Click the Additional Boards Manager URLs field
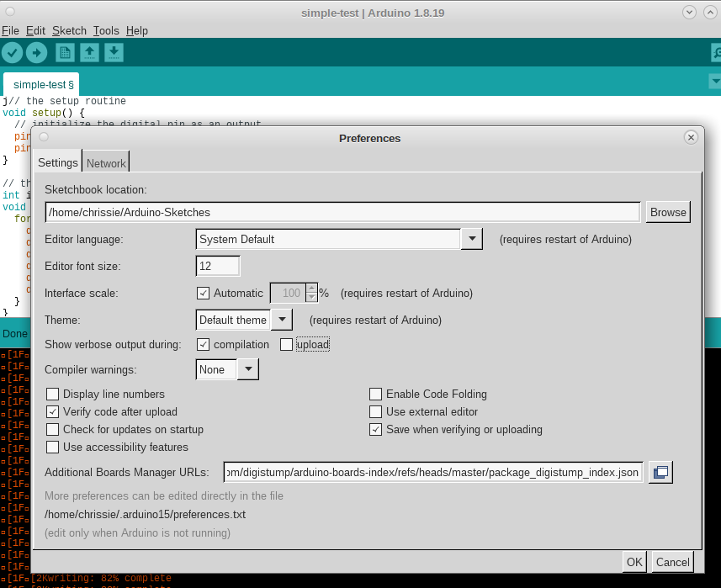 coord(433,472)
